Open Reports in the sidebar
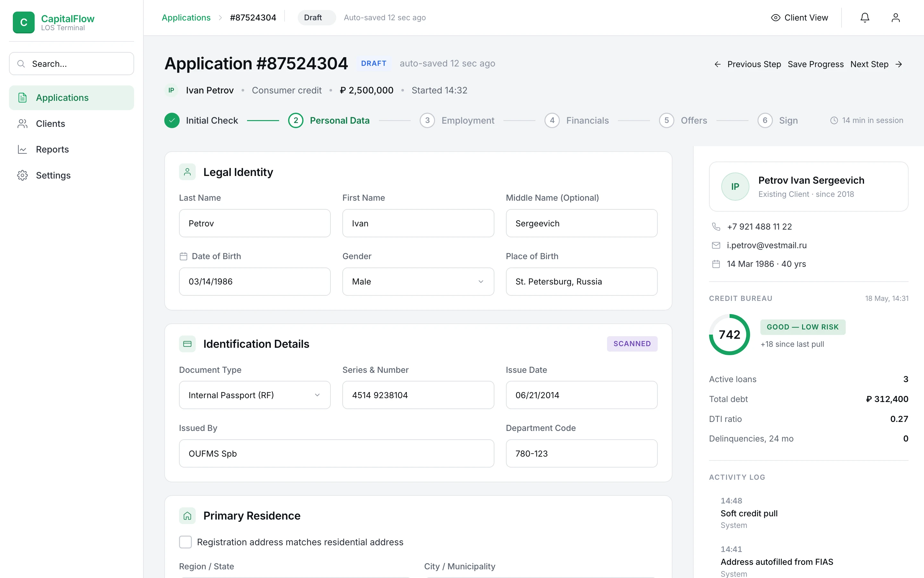Viewport: 924px width, 578px height. (72, 149)
